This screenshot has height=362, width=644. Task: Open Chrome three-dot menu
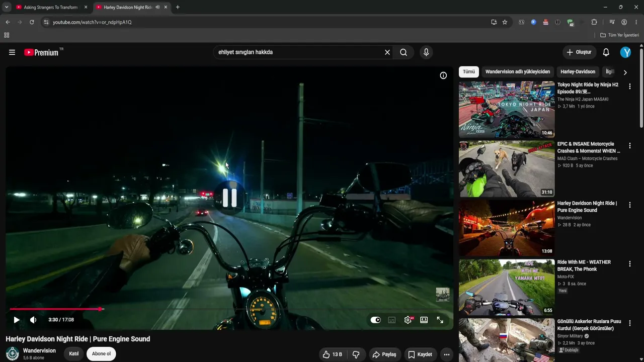[636, 22]
